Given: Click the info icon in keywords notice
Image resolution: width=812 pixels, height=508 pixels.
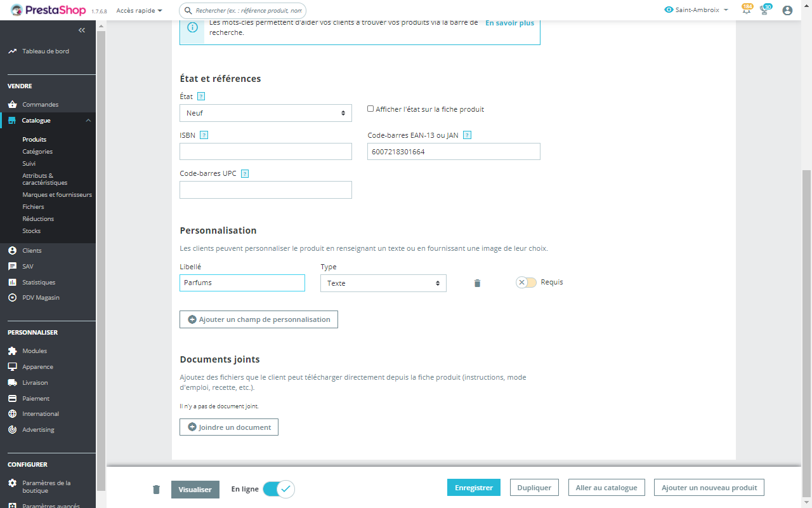Looking at the screenshot, I should [192, 27].
